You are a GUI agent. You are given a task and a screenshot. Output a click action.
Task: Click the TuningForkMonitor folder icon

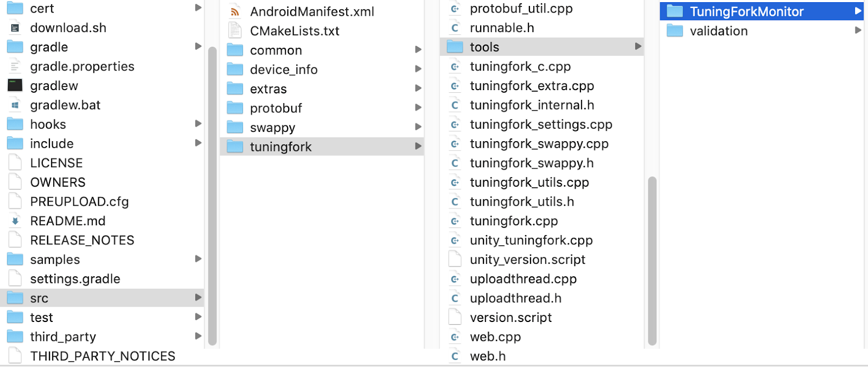tap(674, 11)
